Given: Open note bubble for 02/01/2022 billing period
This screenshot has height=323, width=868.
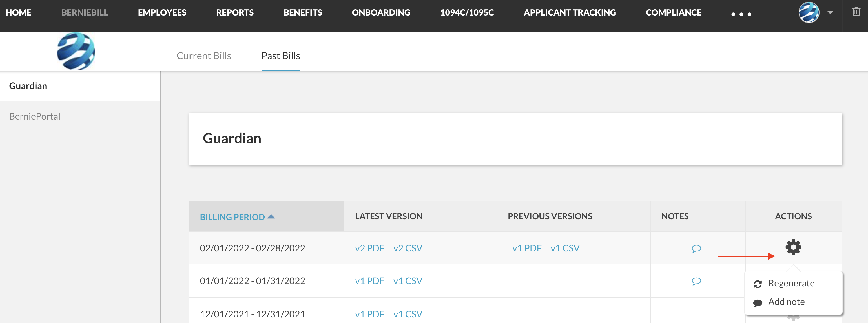Looking at the screenshot, I should coord(696,249).
